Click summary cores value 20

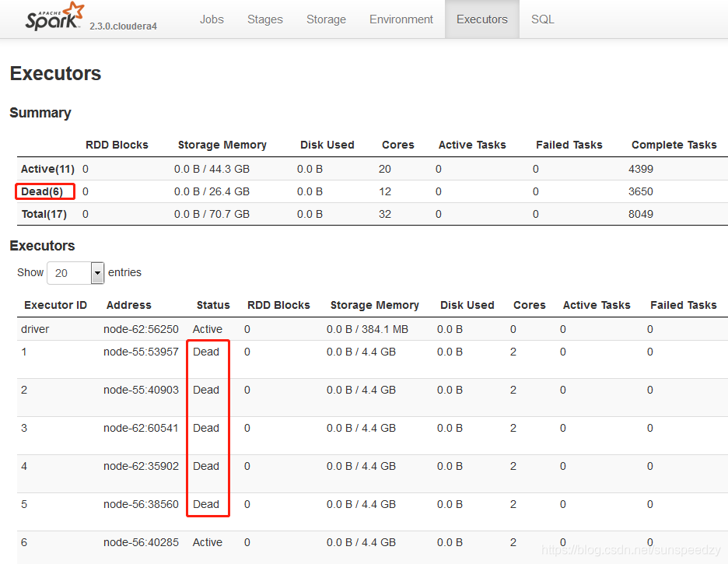(385, 169)
